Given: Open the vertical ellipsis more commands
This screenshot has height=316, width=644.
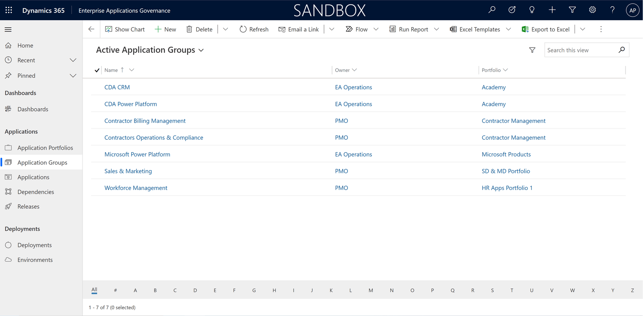Looking at the screenshot, I should click(601, 29).
